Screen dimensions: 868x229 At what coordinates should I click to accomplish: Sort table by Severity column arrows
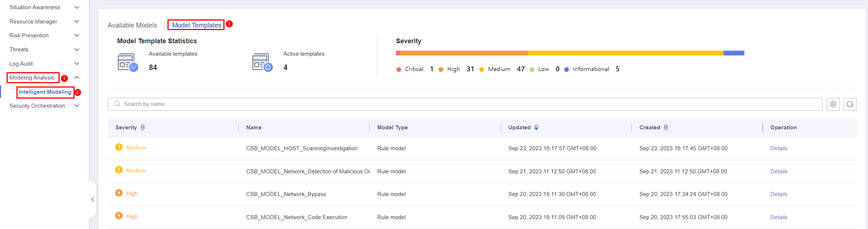pyautogui.click(x=143, y=127)
